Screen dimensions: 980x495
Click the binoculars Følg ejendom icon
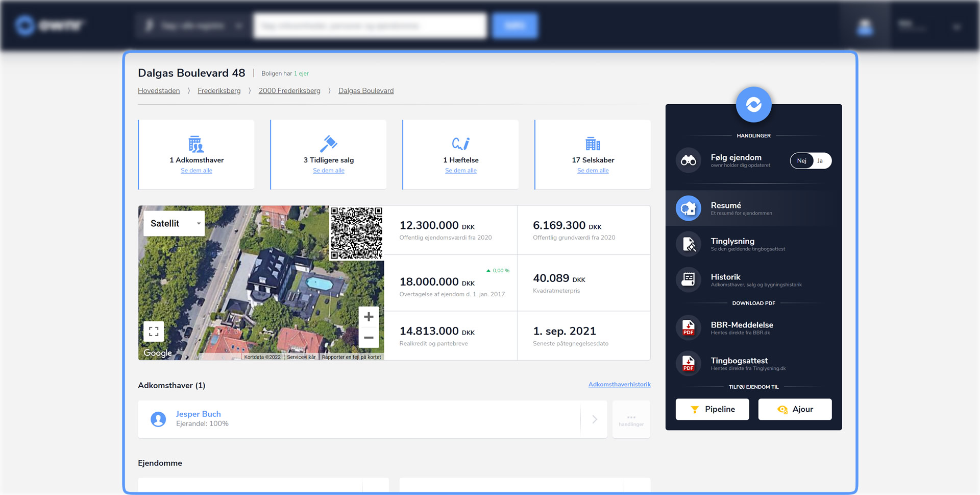click(688, 160)
